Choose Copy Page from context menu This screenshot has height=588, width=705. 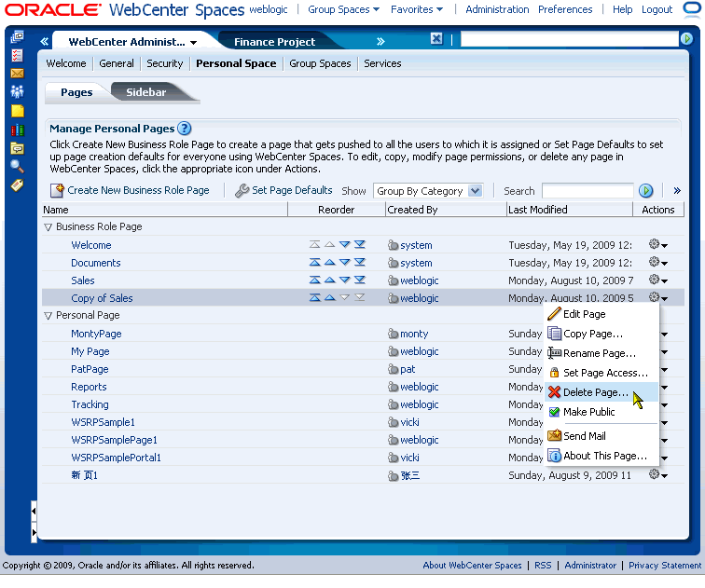pos(601,334)
